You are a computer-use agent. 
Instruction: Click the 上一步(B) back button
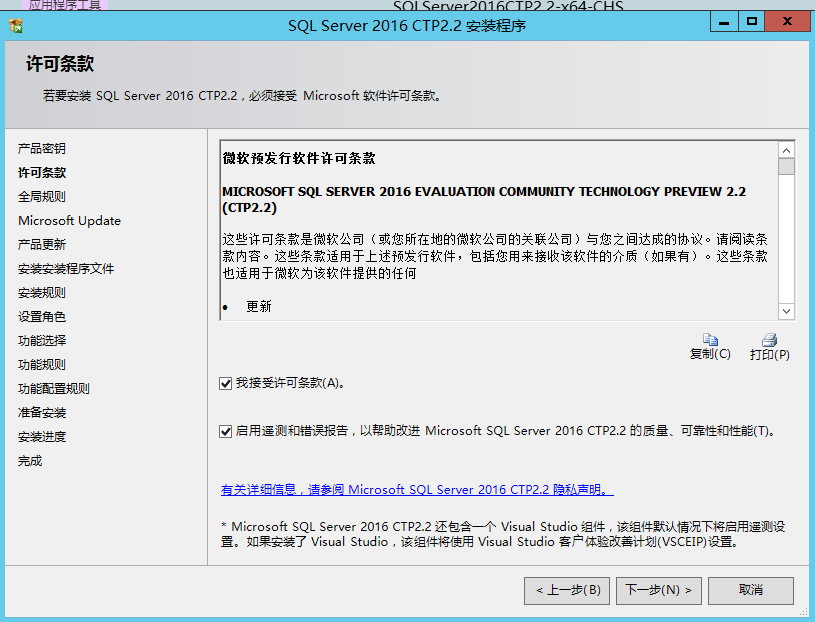coord(567,590)
